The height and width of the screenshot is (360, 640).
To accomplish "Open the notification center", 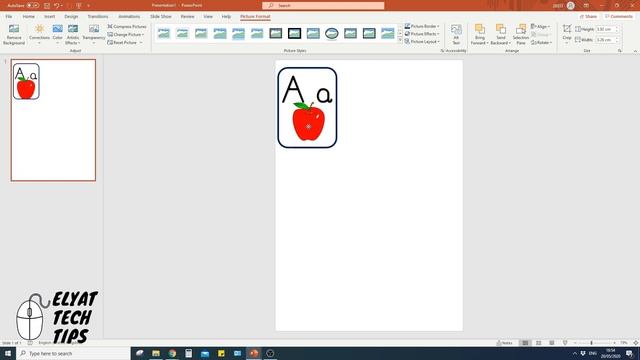I will [629, 353].
